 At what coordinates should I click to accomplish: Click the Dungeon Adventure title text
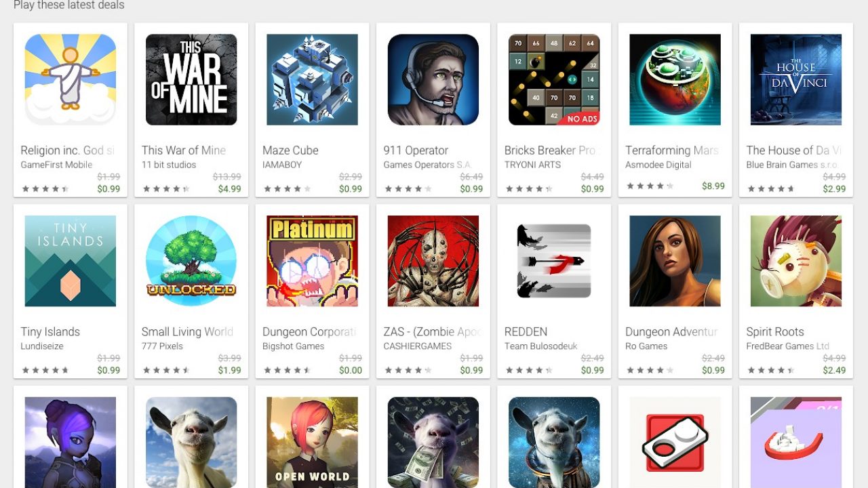tap(671, 332)
